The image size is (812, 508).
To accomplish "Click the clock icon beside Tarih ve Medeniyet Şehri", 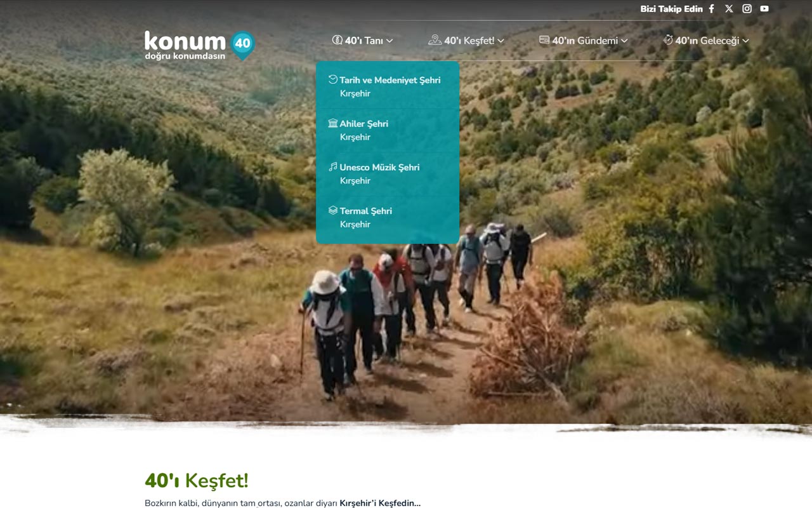I will pos(333,79).
